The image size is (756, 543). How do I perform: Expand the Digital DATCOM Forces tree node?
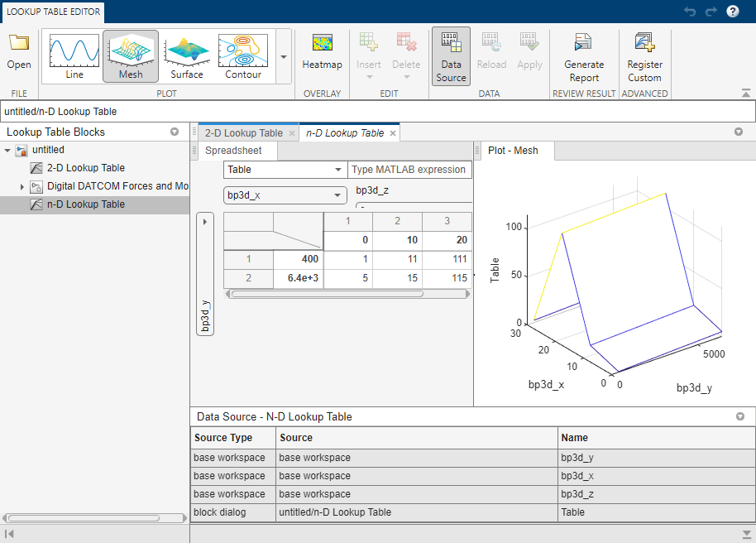[x=22, y=186]
